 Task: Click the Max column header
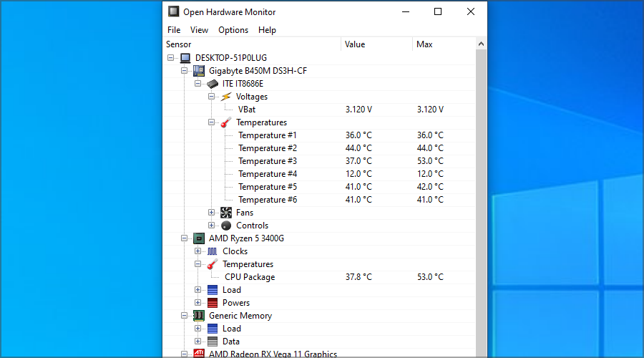click(444, 44)
